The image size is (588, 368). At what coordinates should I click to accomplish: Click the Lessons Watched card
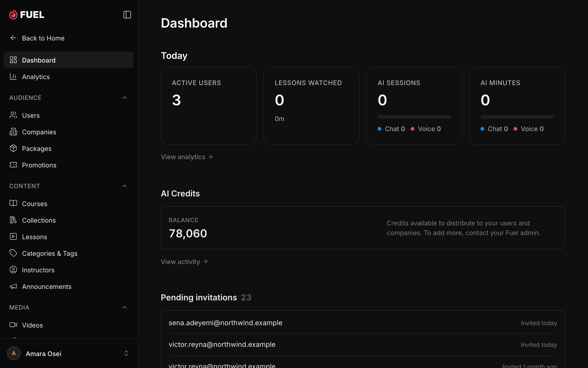311,106
